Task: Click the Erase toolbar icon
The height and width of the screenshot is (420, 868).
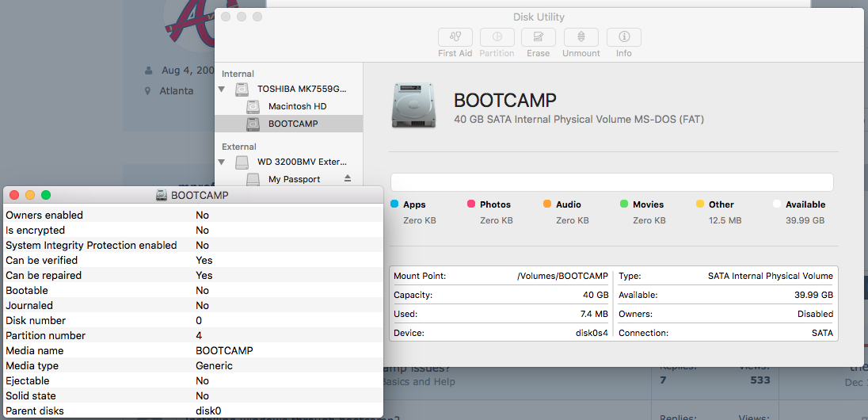Action: [x=538, y=37]
